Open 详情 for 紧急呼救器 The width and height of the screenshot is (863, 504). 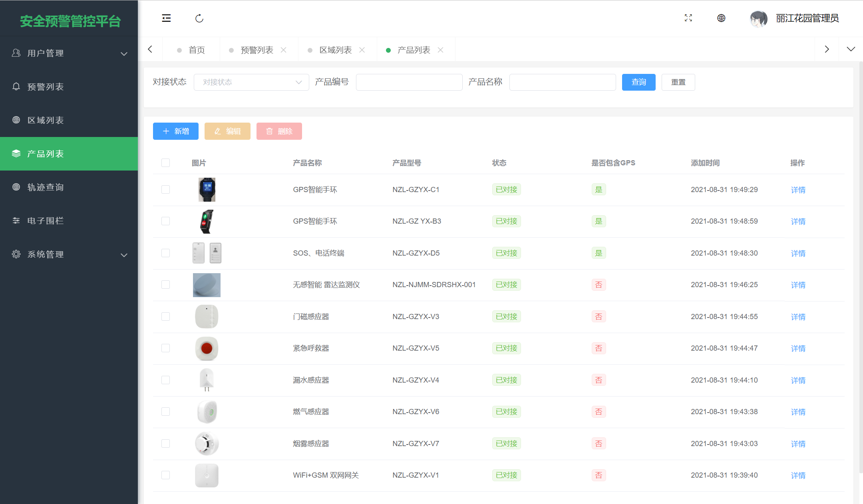point(797,348)
